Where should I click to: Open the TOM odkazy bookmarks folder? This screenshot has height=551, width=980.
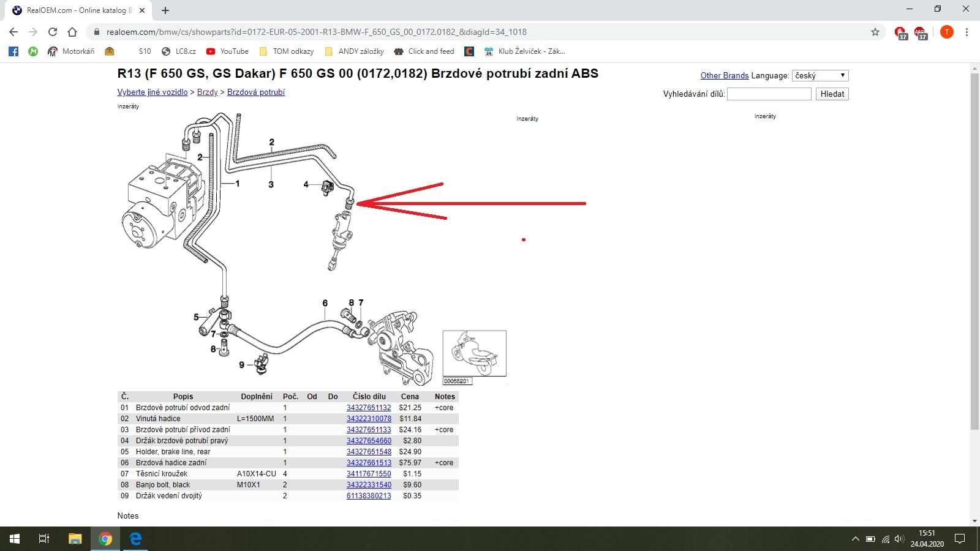(x=286, y=51)
